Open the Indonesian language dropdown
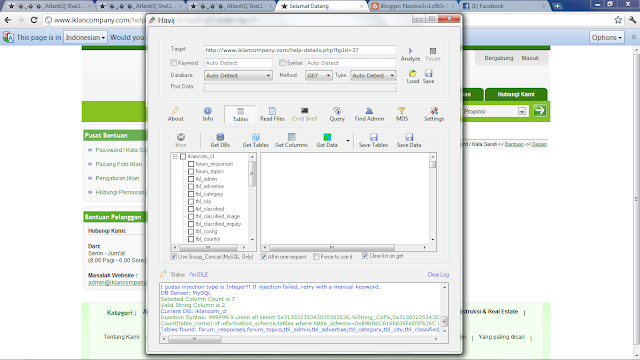Image resolution: width=640 pixels, height=360 pixels. 85,37
